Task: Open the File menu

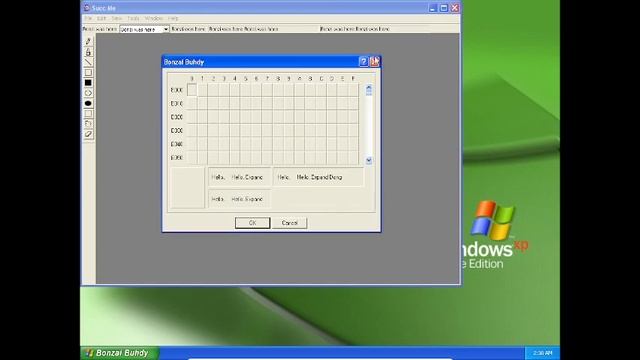Action: (x=88, y=18)
